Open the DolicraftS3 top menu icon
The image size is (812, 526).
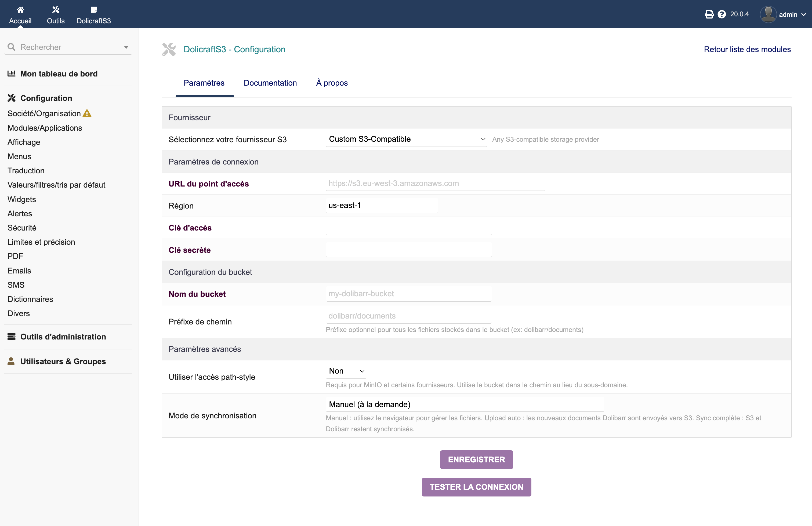[x=93, y=10]
